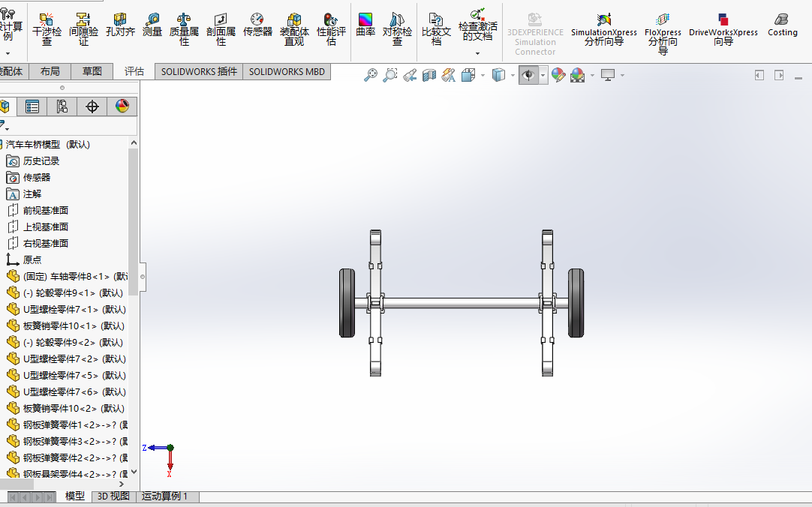Screen dimensions: 812x507
Task: Open Clearance Verification (间隙验证) tool
Action: [x=83, y=29]
